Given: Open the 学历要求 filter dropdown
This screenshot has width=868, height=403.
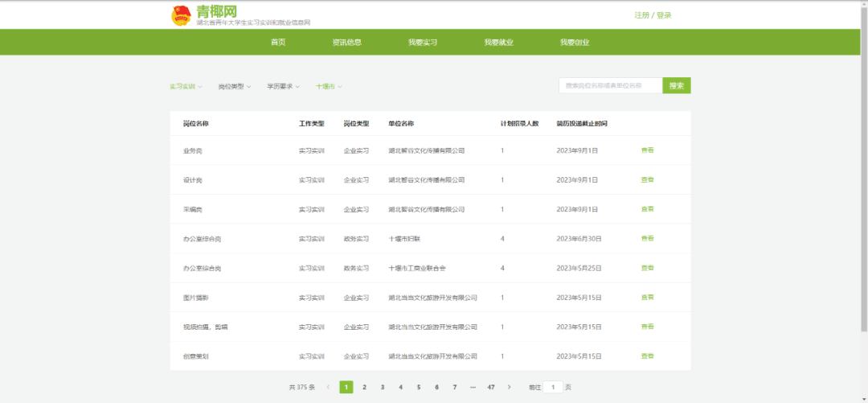Looking at the screenshot, I should pyautogui.click(x=284, y=87).
